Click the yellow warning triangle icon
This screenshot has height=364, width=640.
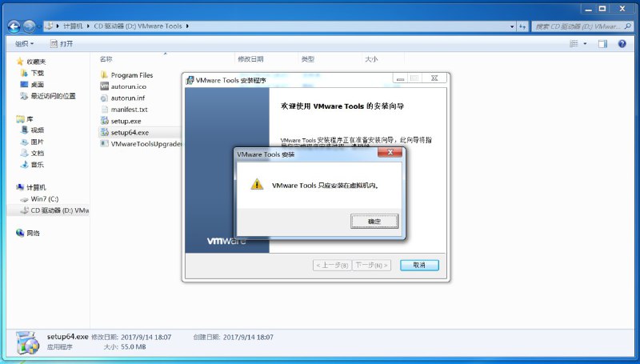257,185
